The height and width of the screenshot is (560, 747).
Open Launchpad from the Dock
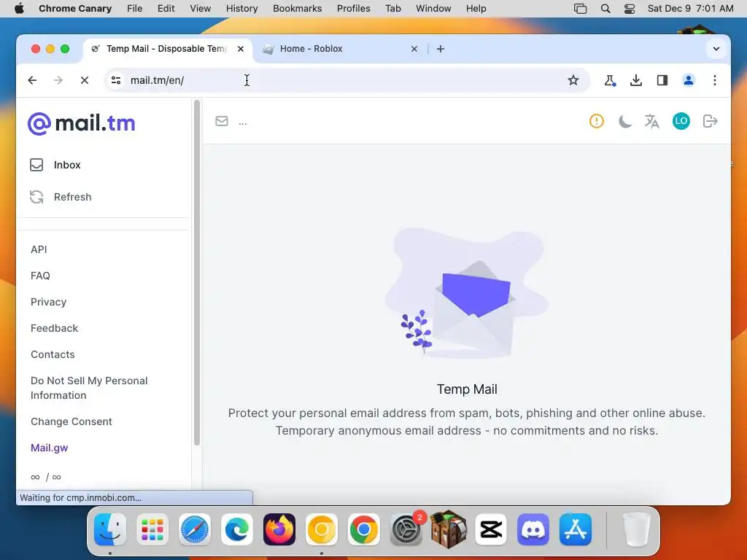coord(152,529)
